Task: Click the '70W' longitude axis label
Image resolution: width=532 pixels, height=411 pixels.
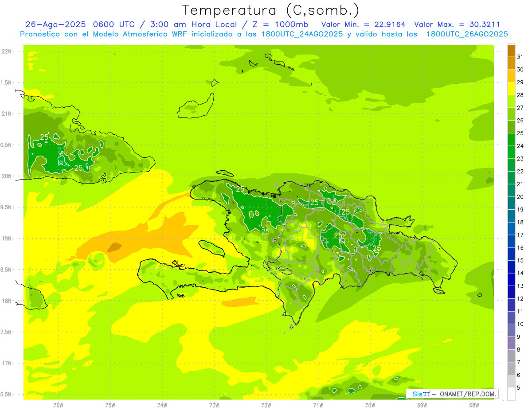Action: tap(370, 405)
